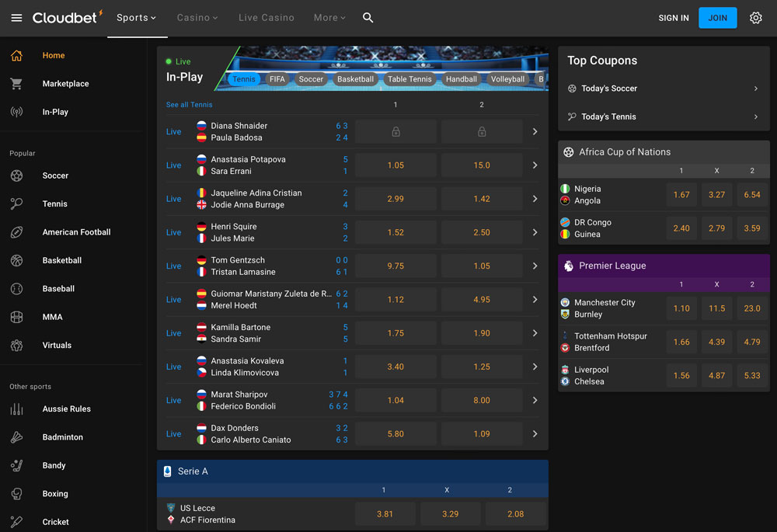Click the Cricket bat icon
The height and width of the screenshot is (532, 777).
16,522
